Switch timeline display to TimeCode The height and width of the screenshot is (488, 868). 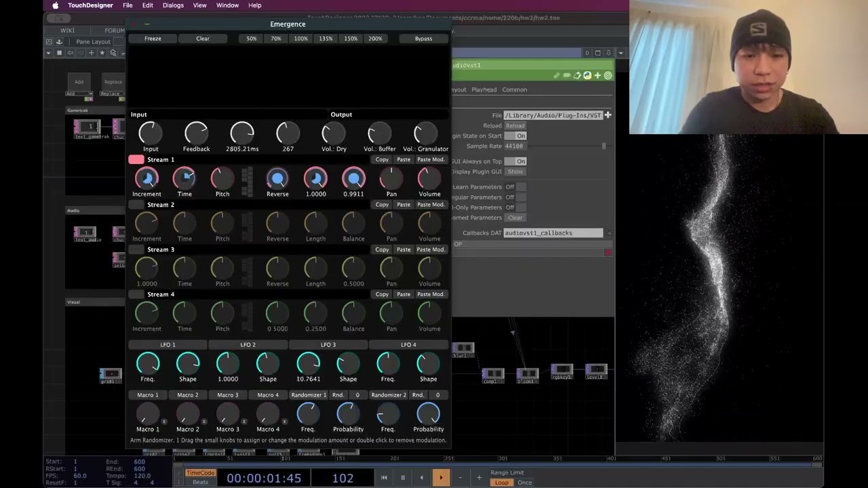[200, 473]
